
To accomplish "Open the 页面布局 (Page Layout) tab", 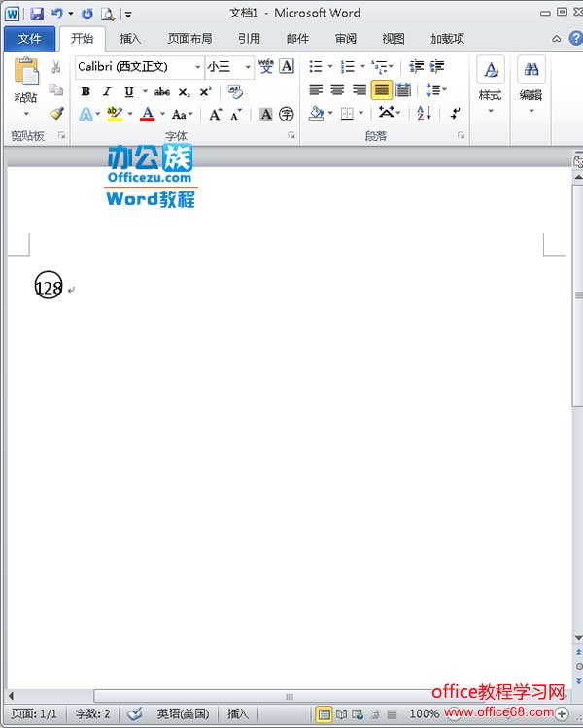I will [189, 39].
